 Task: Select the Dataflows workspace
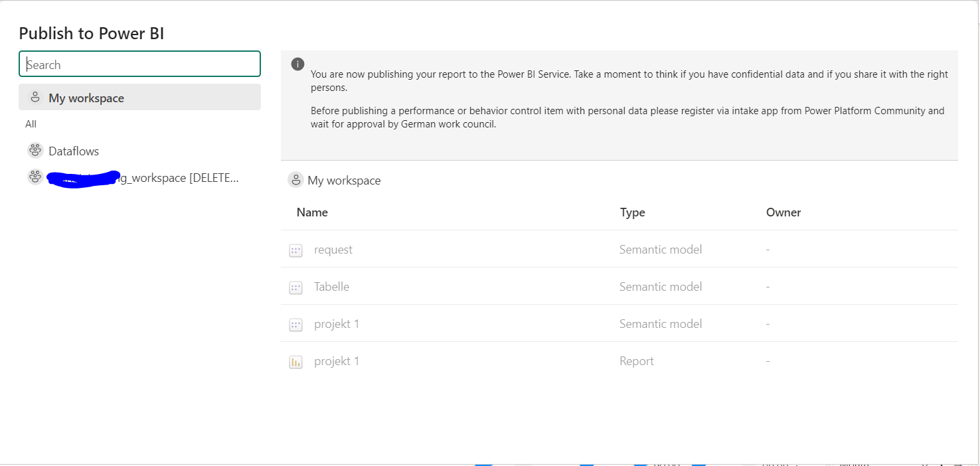point(139,151)
